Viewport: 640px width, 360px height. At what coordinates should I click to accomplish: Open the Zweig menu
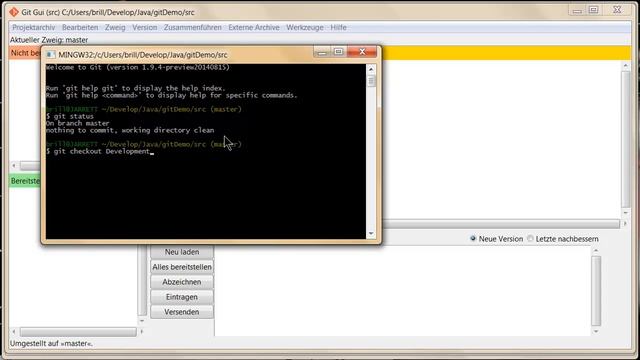[115, 27]
